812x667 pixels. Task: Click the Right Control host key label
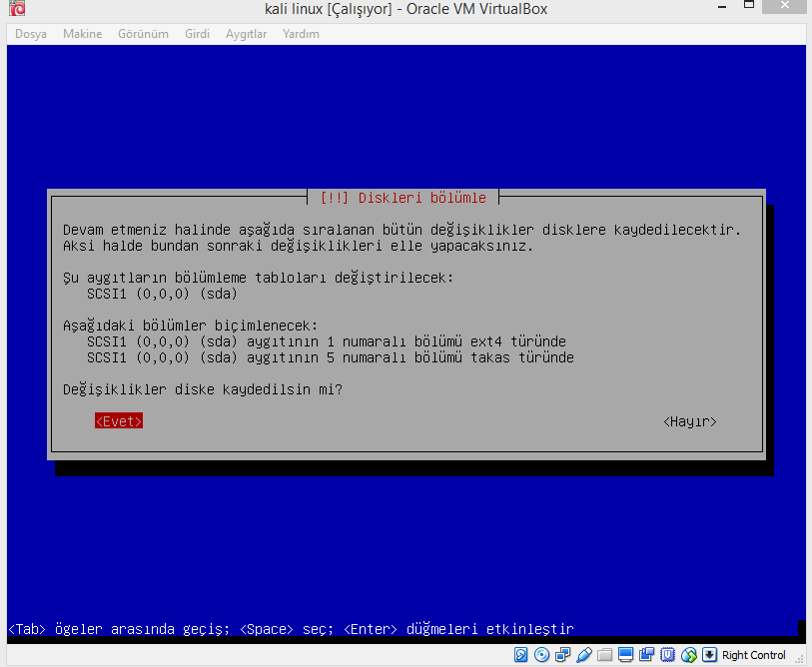(x=754, y=655)
